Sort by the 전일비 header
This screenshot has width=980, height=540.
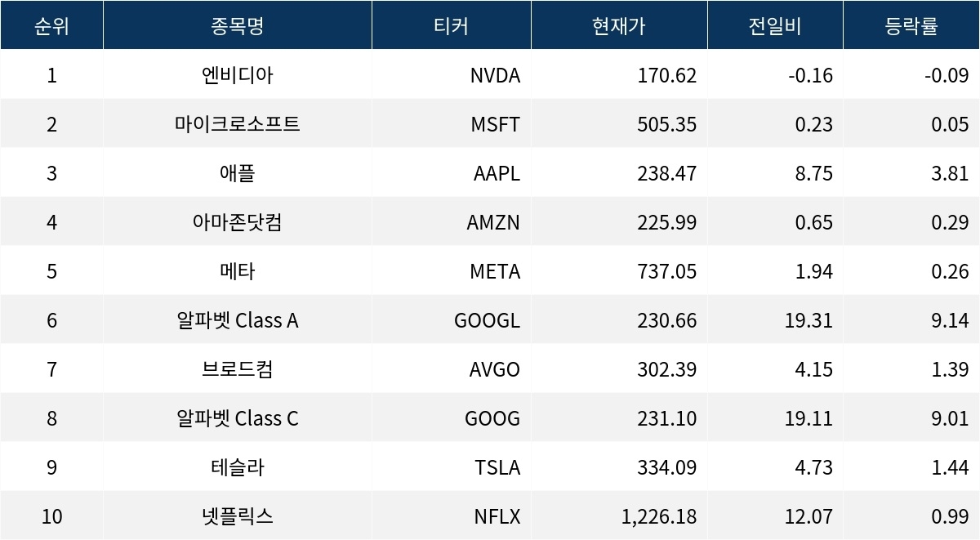(774, 25)
